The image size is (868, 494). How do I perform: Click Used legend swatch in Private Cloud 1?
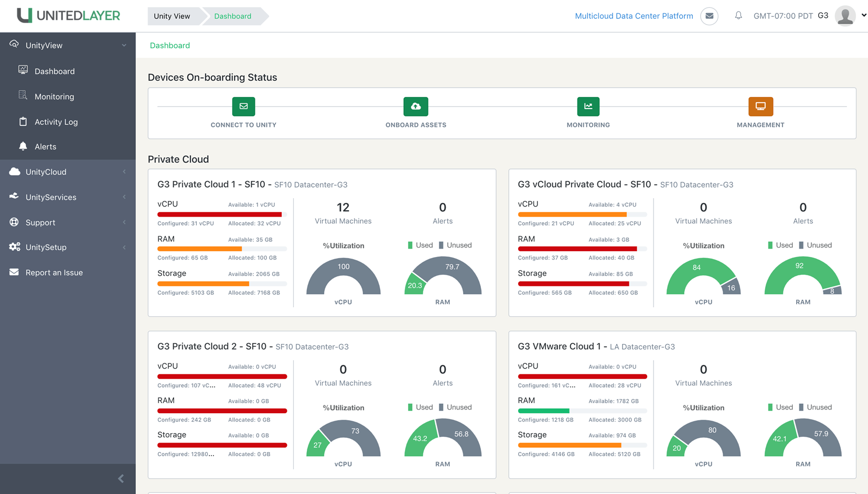pos(410,245)
